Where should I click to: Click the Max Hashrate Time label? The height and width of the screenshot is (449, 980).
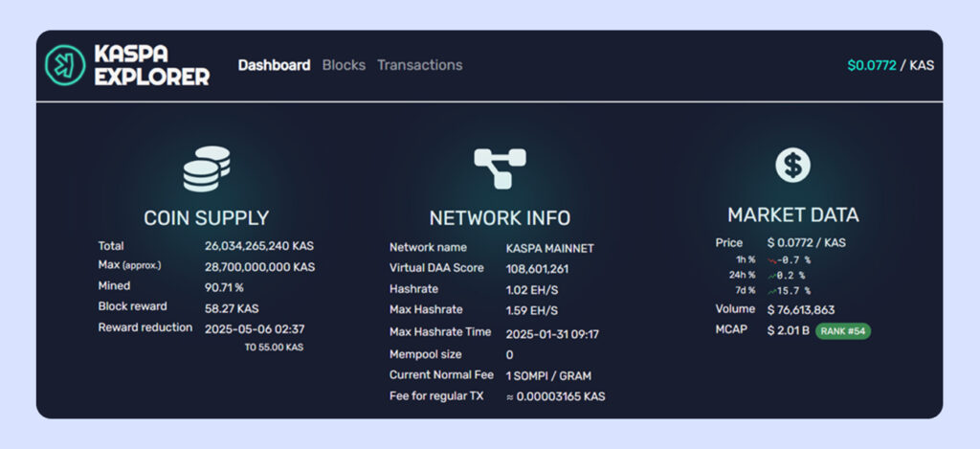(440, 332)
